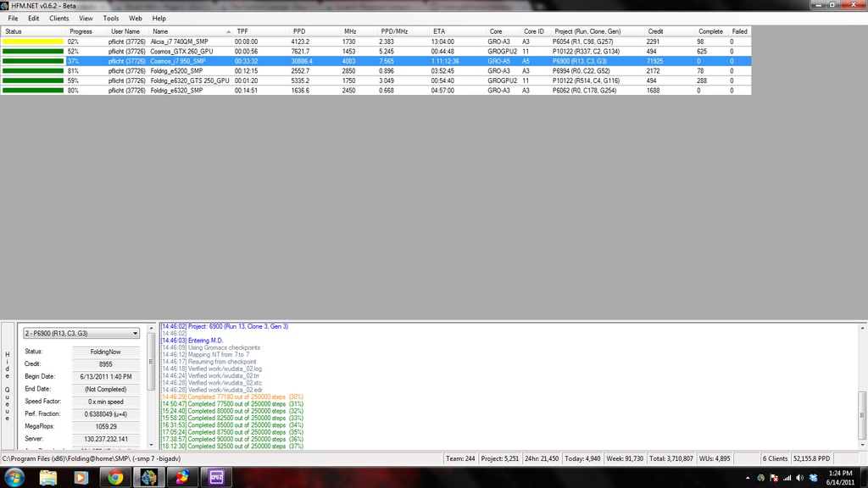Image resolution: width=868 pixels, height=488 pixels.
Task: Click credit value 71925
Action: click(654, 61)
